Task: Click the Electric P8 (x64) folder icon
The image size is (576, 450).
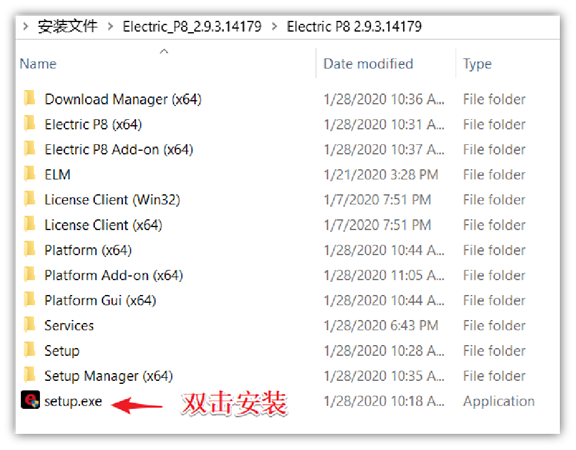Action: point(29,123)
